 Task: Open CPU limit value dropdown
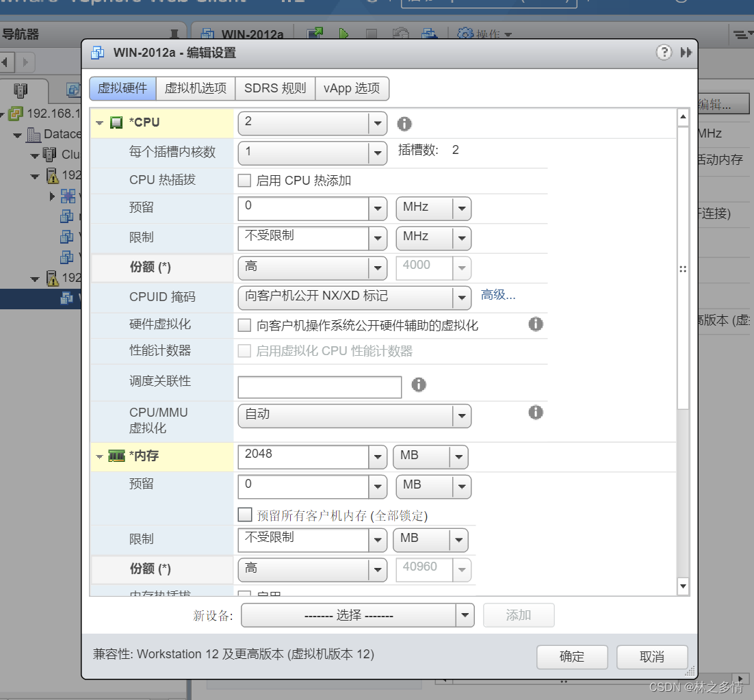[x=378, y=238]
